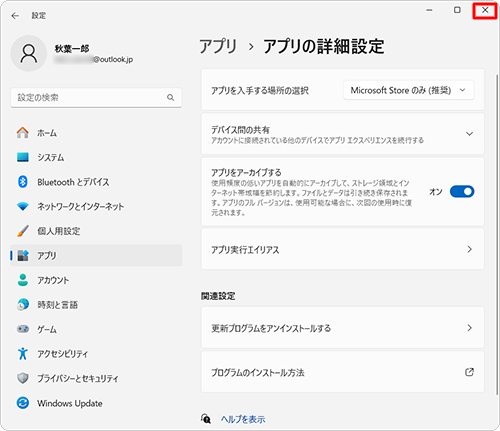
Task: Click the 更新プログラムをアンインストールする row
Action: point(343,328)
